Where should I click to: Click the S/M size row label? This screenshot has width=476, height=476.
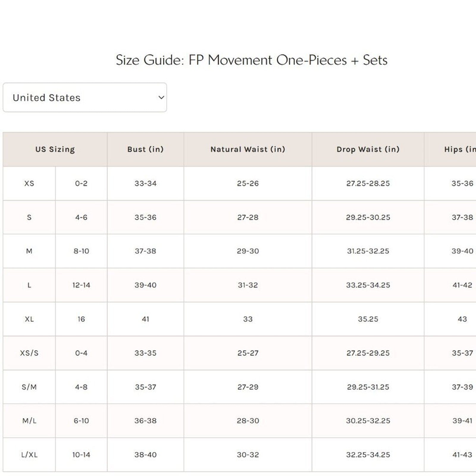(x=29, y=387)
